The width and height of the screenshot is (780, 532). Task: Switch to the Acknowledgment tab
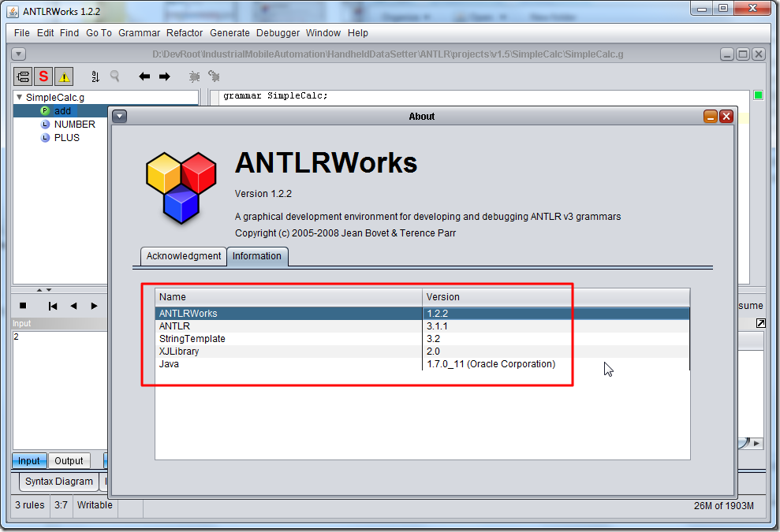click(x=184, y=256)
